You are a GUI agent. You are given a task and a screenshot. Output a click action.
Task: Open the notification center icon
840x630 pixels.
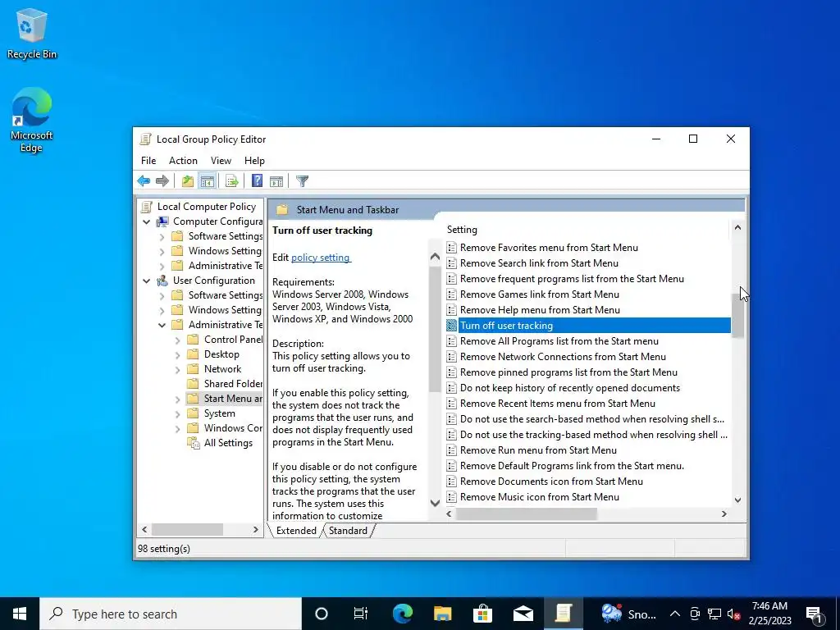click(814, 614)
